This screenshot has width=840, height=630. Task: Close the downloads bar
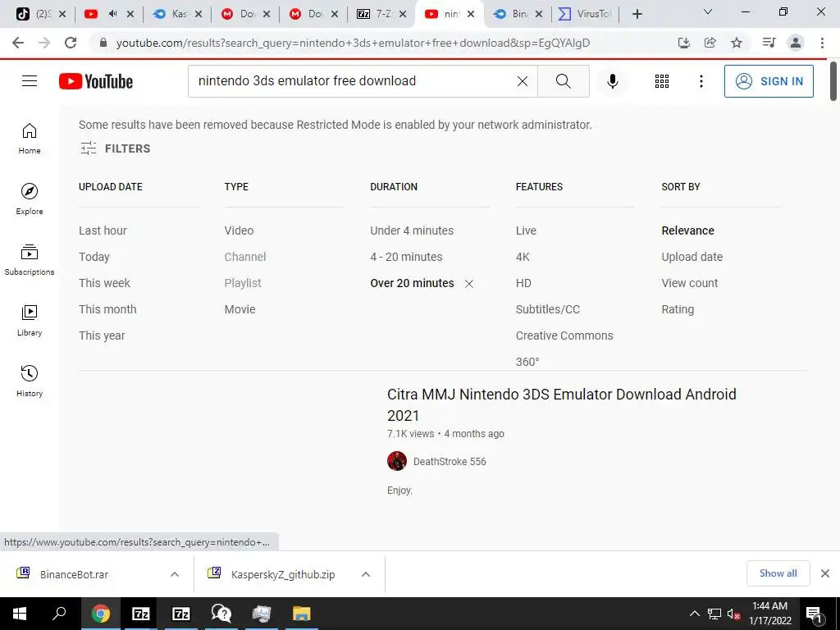(x=825, y=573)
